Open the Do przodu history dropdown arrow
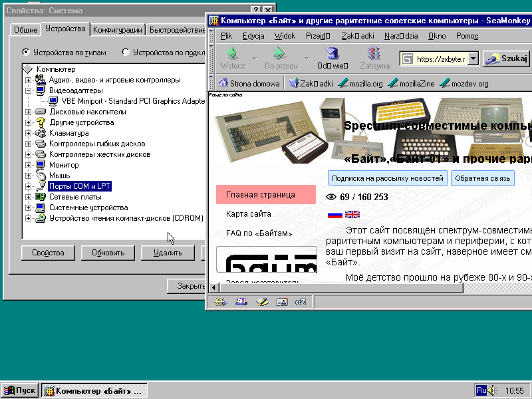 (x=307, y=59)
